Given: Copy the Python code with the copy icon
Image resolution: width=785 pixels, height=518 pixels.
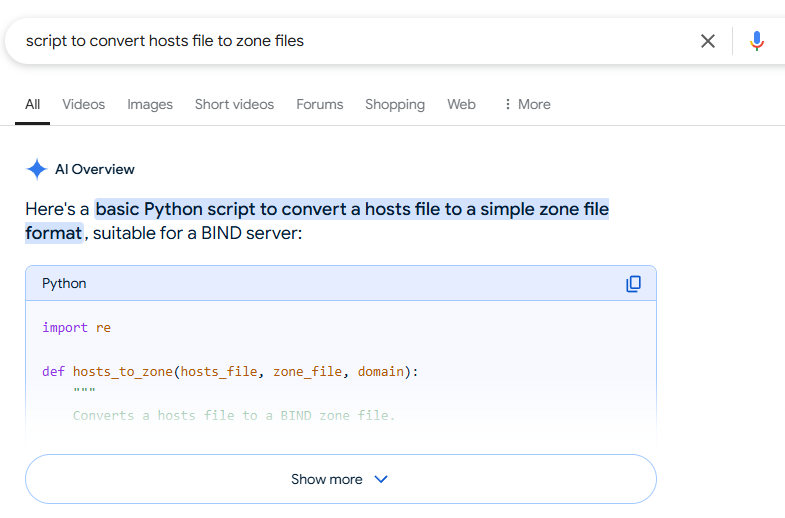Looking at the screenshot, I should 633,284.
